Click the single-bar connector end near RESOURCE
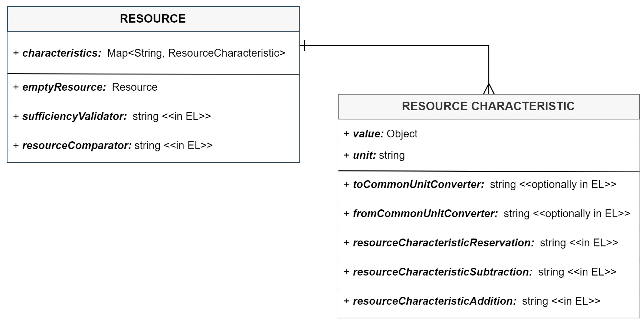This screenshot has width=644, height=323. click(x=305, y=46)
